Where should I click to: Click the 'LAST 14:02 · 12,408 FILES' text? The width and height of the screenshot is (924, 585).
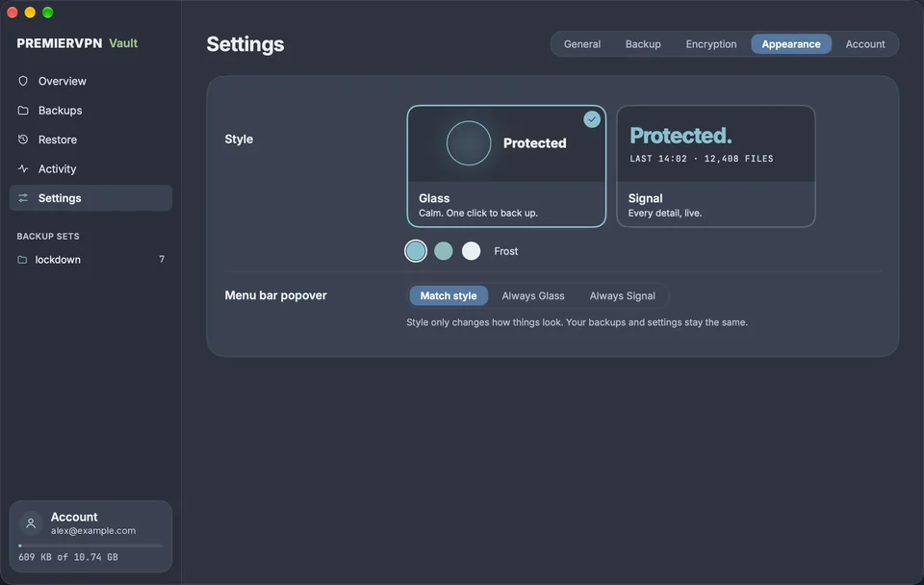(702, 159)
